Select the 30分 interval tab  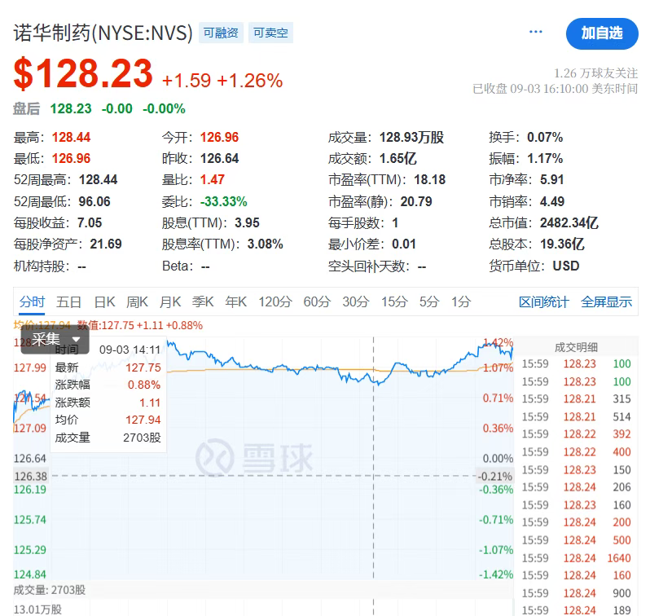click(355, 301)
